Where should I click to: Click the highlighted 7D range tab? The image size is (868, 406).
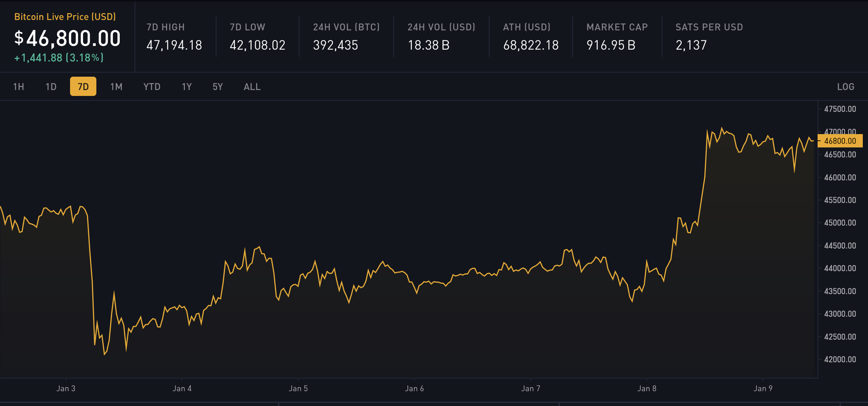click(x=83, y=87)
